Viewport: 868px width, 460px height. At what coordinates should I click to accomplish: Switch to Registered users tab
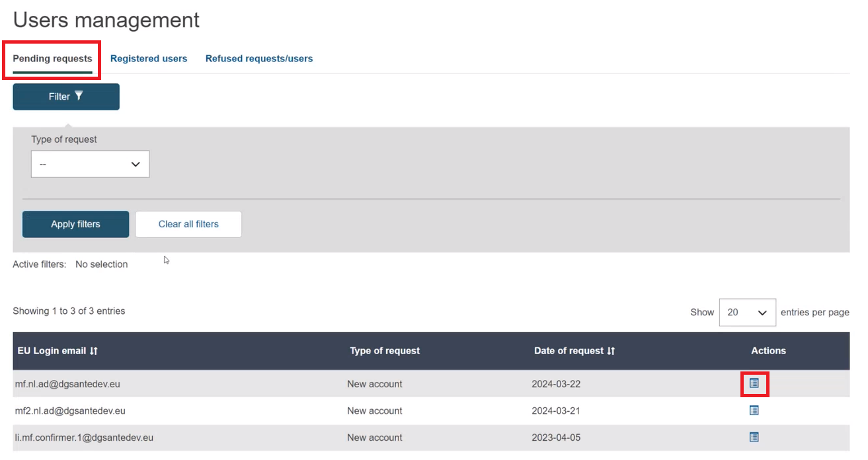149,59
